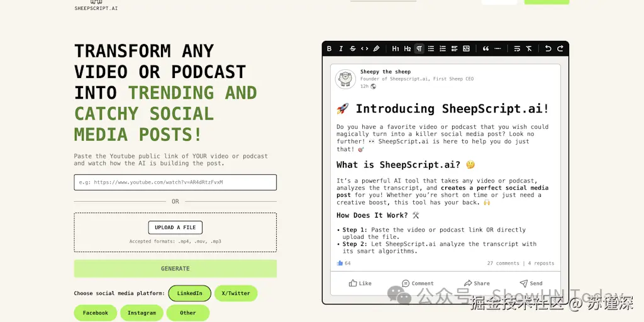Toggle inline code formatting

pos(365,48)
